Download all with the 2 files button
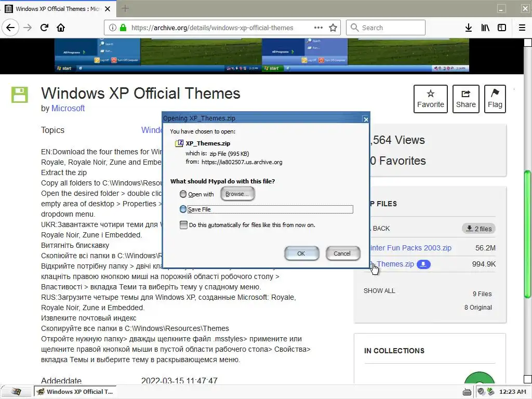The image size is (532, 399). [x=478, y=229]
